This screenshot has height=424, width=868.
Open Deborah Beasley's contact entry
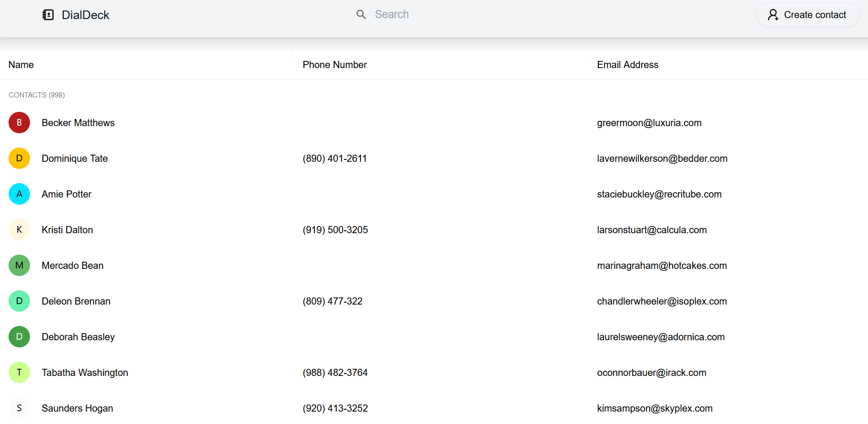(x=78, y=337)
